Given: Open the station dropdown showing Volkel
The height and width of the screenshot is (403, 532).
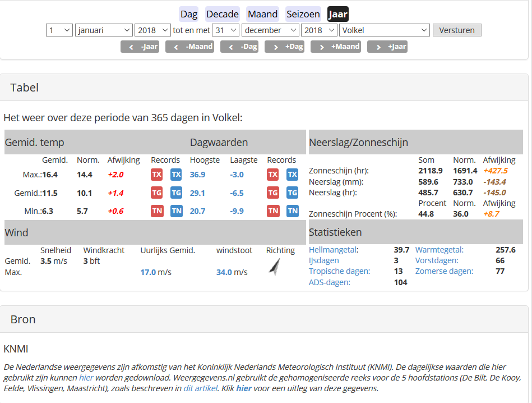Looking at the screenshot, I should tap(385, 30).
